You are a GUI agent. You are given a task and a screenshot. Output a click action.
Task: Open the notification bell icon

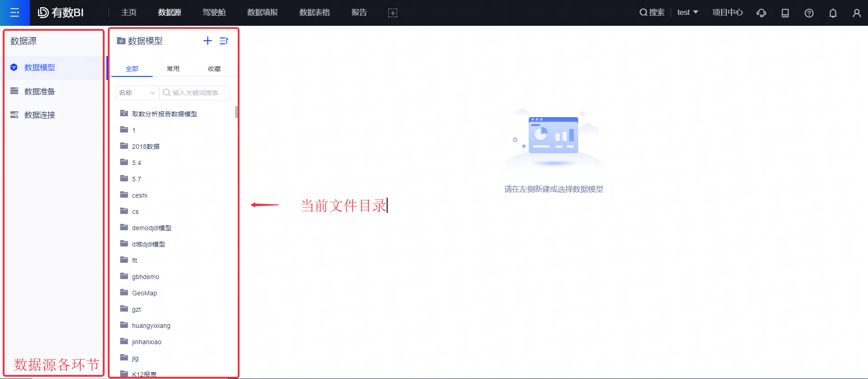(x=833, y=13)
